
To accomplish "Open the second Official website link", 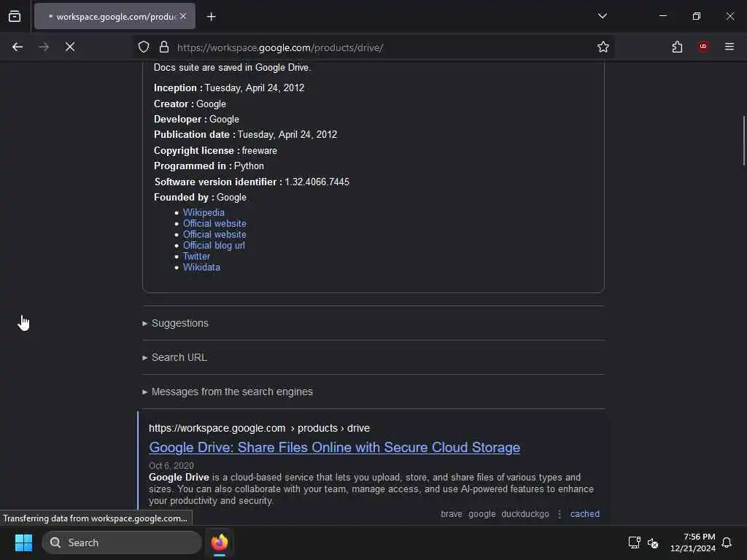I will (x=214, y=234).
